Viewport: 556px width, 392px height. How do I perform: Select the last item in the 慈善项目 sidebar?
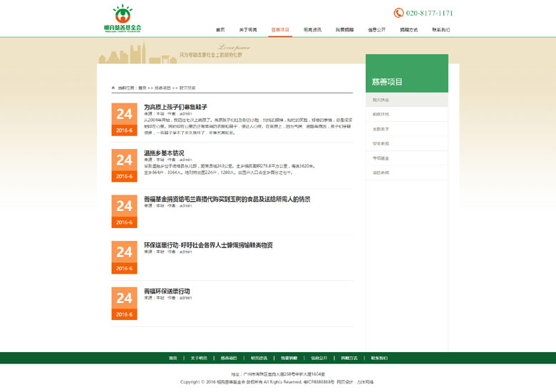(x=381, y=173)
